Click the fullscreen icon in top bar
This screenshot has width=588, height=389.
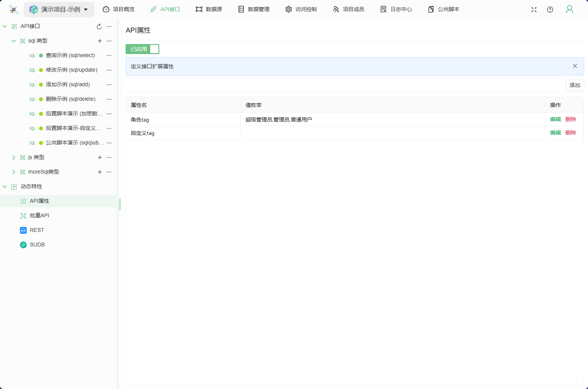[x=534, y=10]
